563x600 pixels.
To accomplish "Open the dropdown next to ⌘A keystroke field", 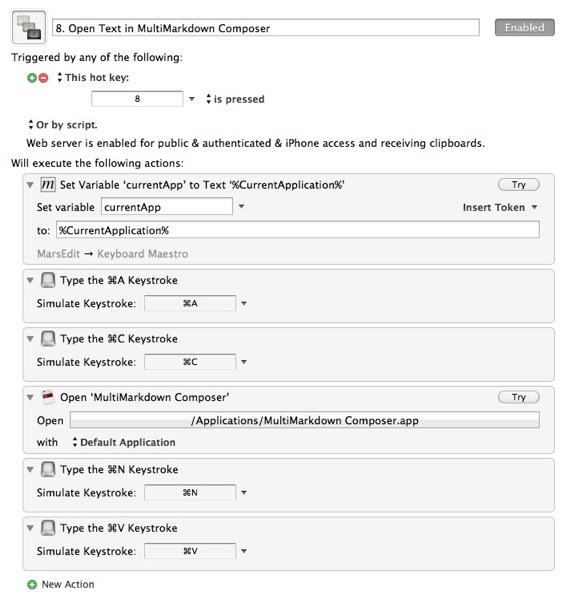I will (244, 303).
